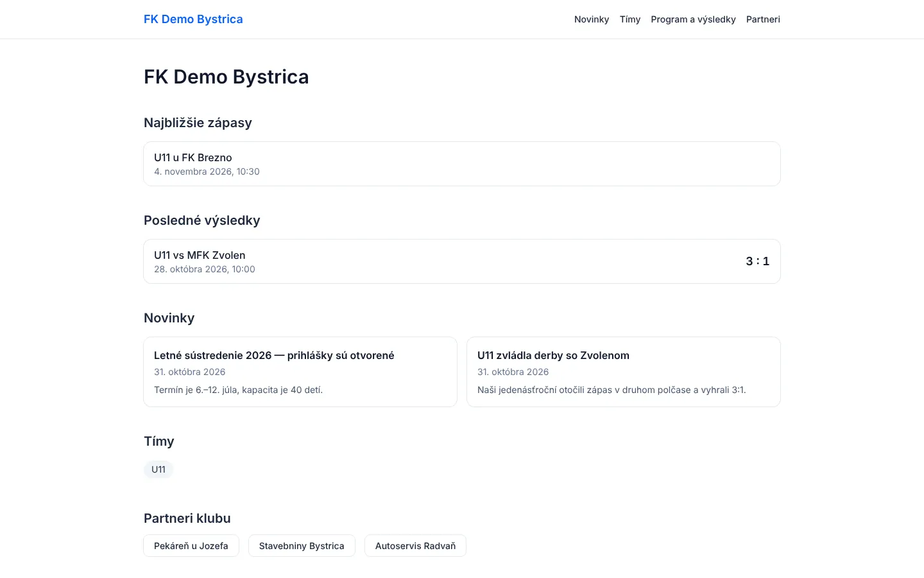Click the Tímy section heading
Image resolution: width=924 pixels, height=578 pixels.
click(159, 441)
